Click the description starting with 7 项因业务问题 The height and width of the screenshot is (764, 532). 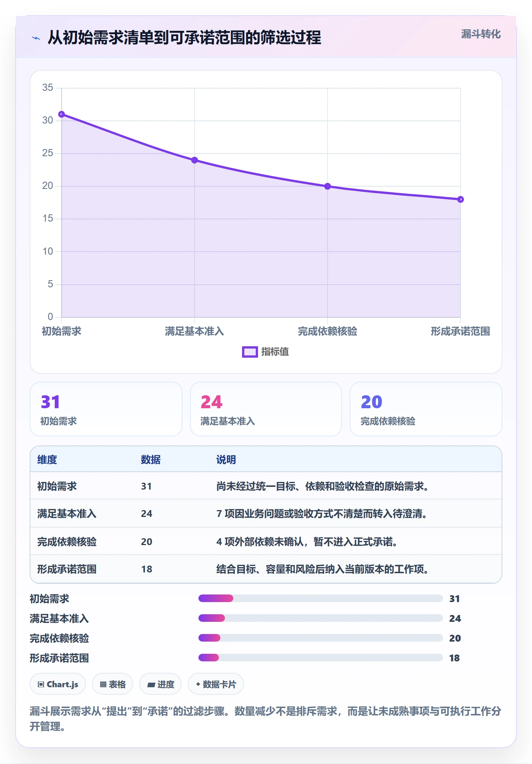pyautogui.click(x=322, y=514)
